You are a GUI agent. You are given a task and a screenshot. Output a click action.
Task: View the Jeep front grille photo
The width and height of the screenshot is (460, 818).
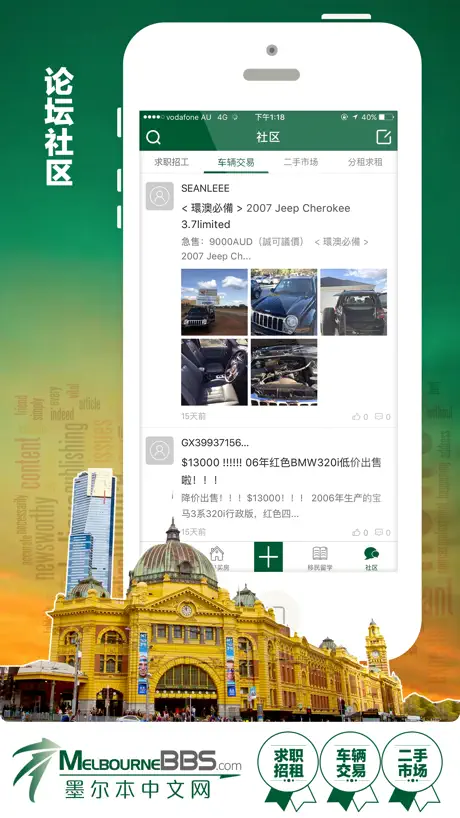pyautogui.click(x=284, y=302)
